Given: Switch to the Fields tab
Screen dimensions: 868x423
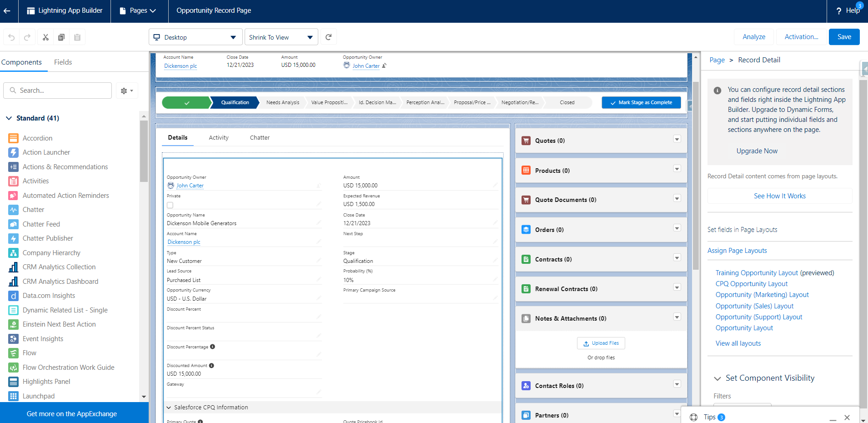Looking at the screenshot, I should click(63, 62).
